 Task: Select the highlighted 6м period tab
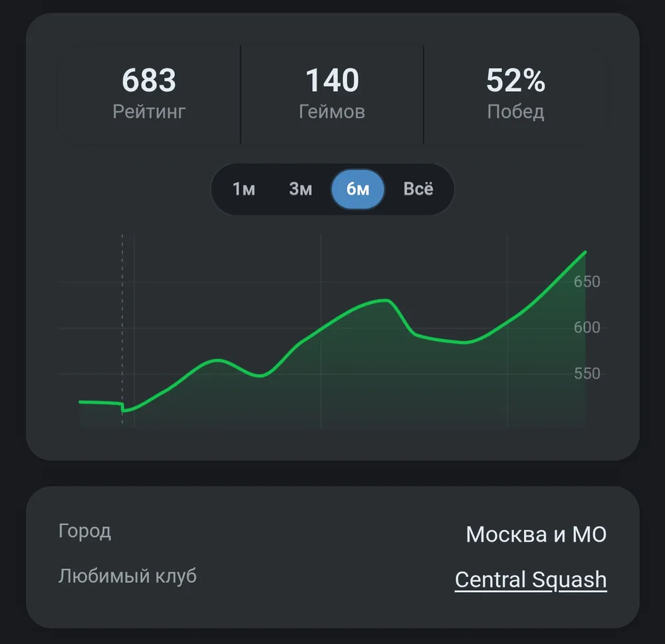[358, 189]
